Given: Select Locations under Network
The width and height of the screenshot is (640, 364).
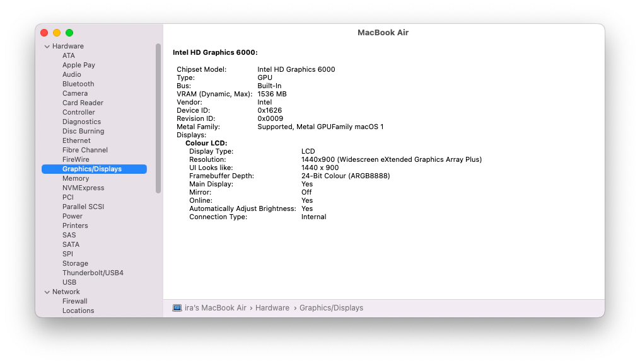Looking at the screenshot, I should 78,310.
